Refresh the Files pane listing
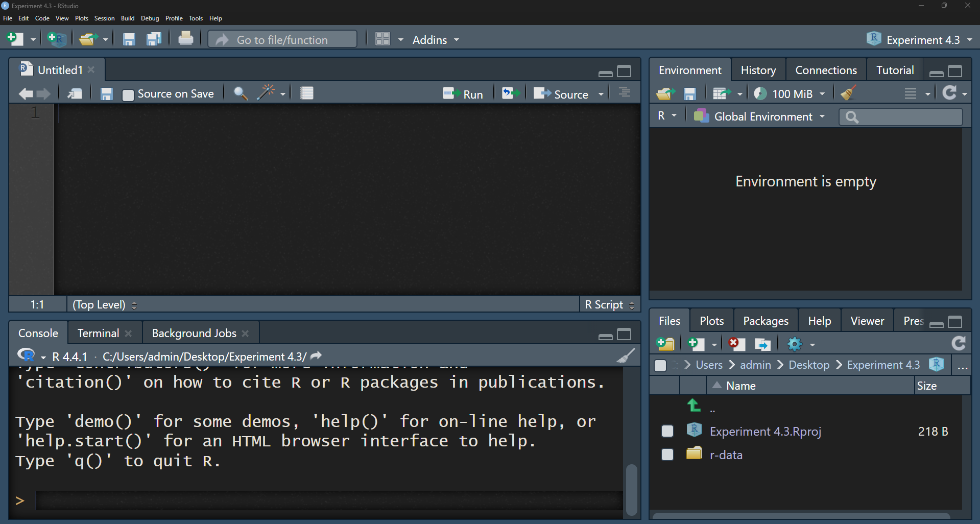Image resolution: width=980 pixels, height=524 pixels. [959, 343]
